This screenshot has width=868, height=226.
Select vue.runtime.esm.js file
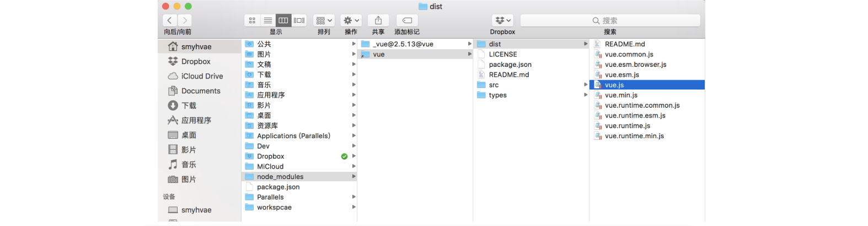tap(647, 115)
